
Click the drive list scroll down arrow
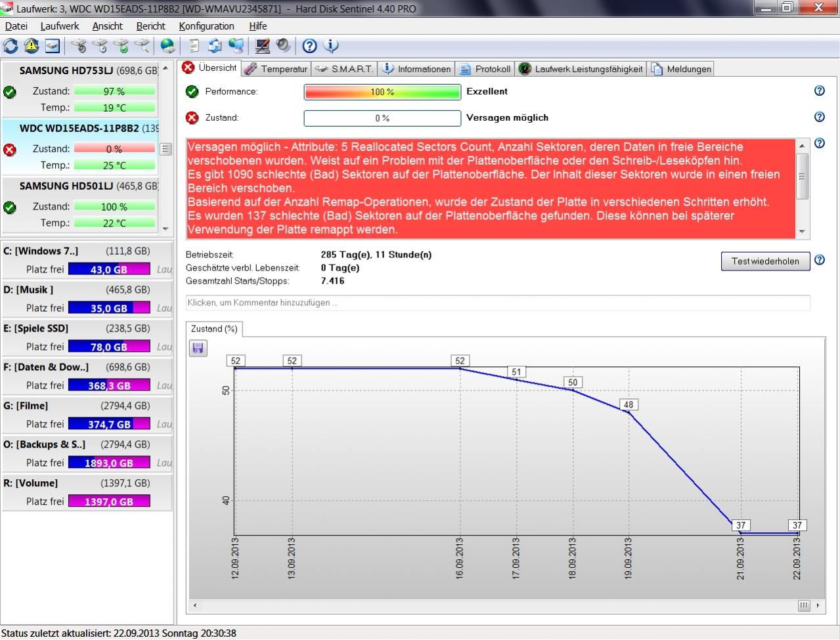tap(166, 228)
